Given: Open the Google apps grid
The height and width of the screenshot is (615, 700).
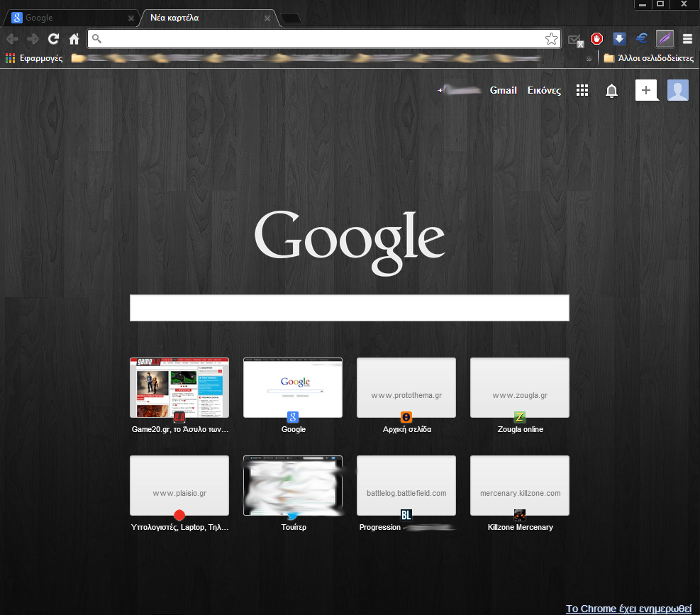Looking at the screenshot, I should click(582, 90).
